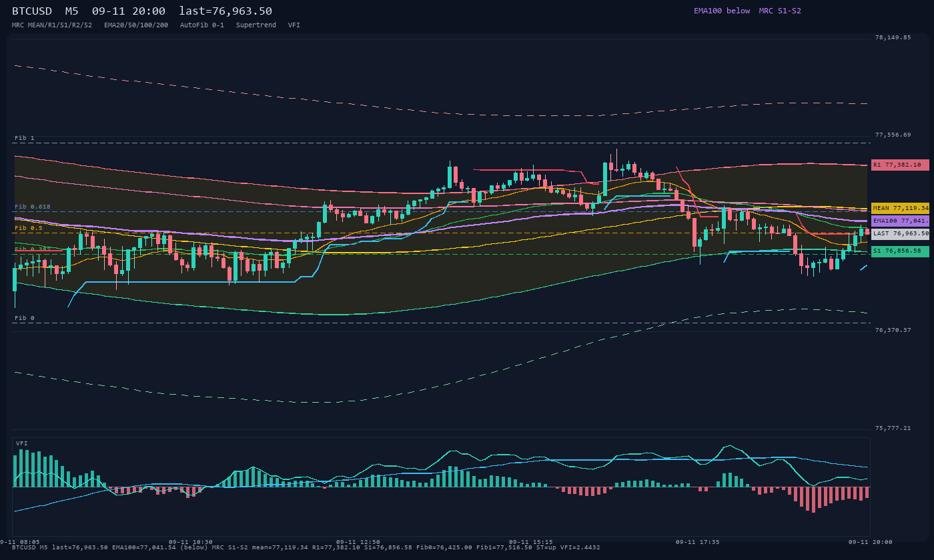Image resolution: width=934 pixels, height=560 pixels.
Task: Click the 'MRC S1-S2' status label
Action: [x=780, y=11]
